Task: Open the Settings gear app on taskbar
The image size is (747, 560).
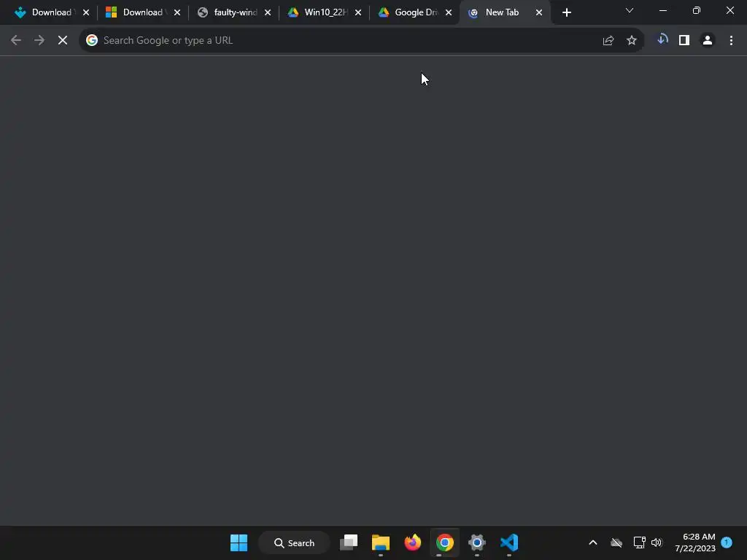Action: pyautogui.click(x=477, y=542)
